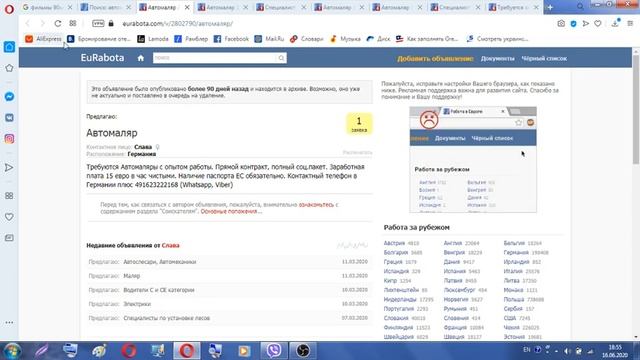
Task: Take a snapshot with camera icon
Action: (561, 24)
